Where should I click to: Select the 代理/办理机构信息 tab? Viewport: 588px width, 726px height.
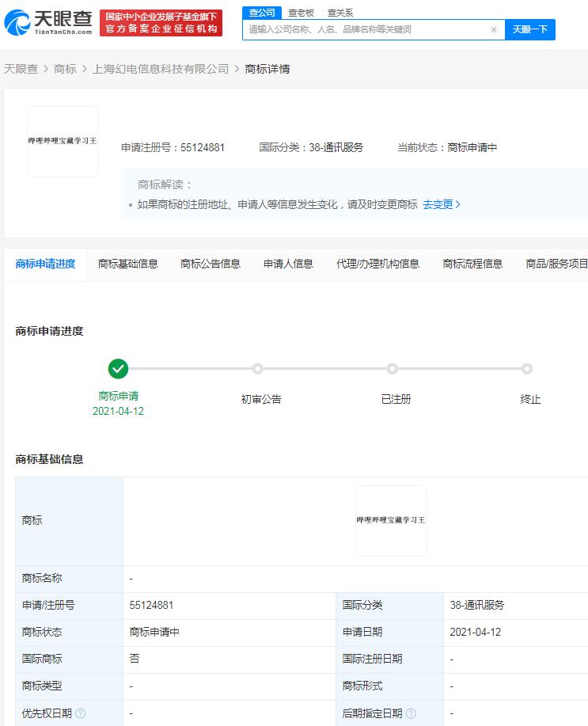377,264
